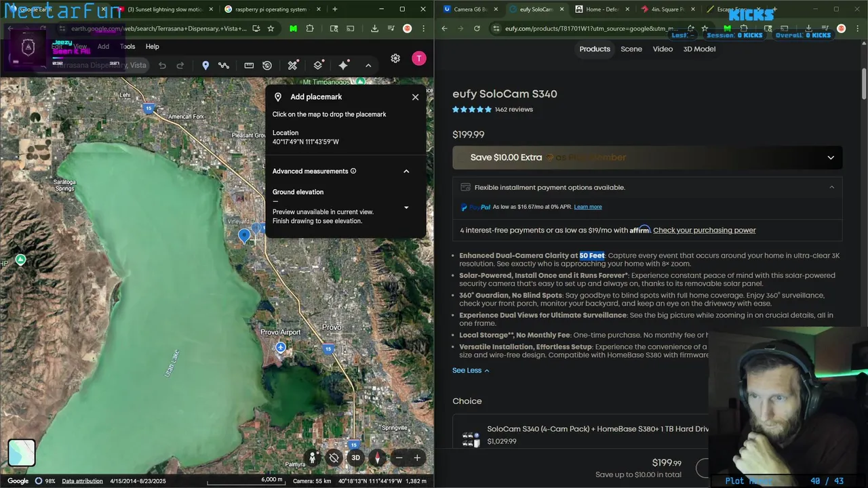Zoom in with the plus button on map

(x=417, y=457)
